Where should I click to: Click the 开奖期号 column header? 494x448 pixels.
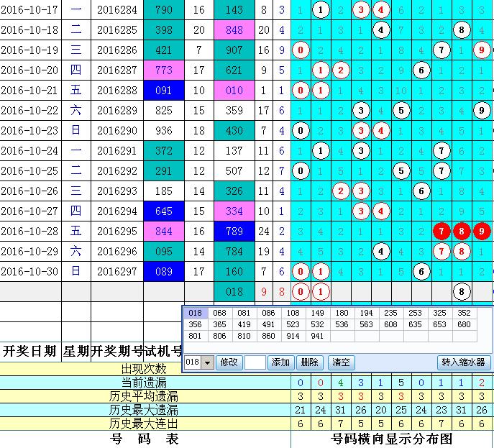click(x=117, y=351)
